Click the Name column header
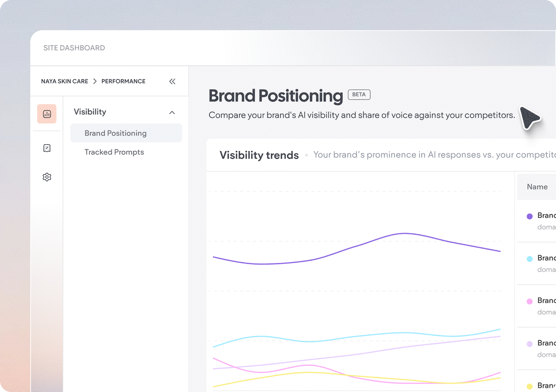The image size is (556, 392). point(537,187)
